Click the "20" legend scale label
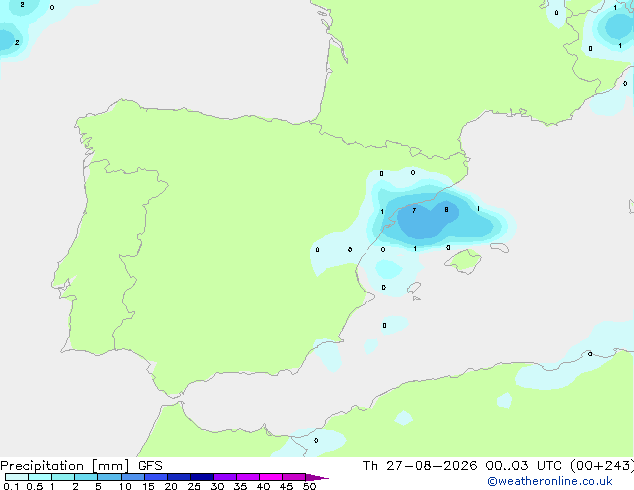634x490 pixels. click(171, 486)
